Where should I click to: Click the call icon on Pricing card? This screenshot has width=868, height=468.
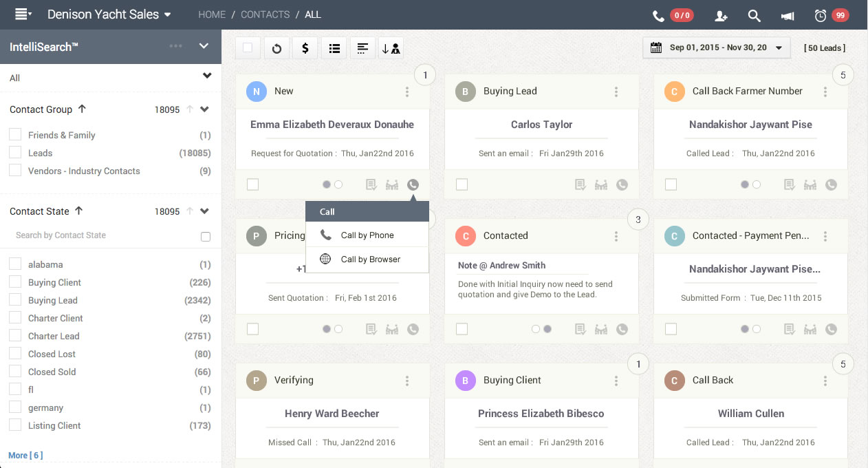coord(413,329)
